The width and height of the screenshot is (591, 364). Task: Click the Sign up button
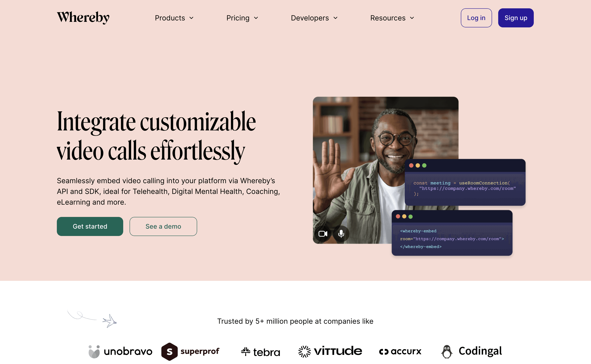(516, 18)
